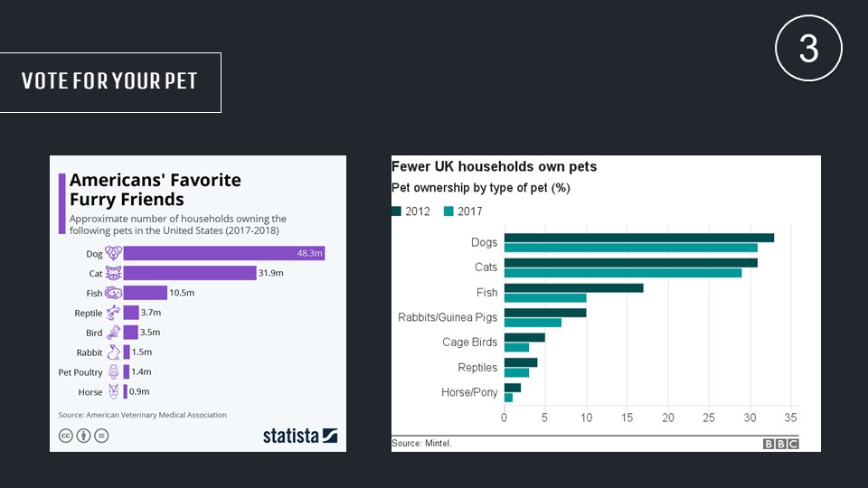Click the reptile icon next to 3.7m bar
Screen dimensions: 868x488
point(113,313)
